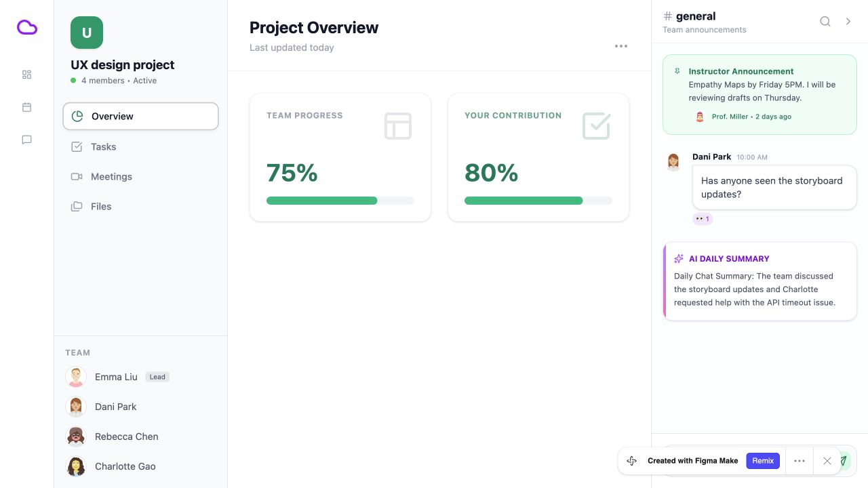The height and width of the screenshot is (488, 868).
Task: Click the UX design project title
Action: click(123, 65)
